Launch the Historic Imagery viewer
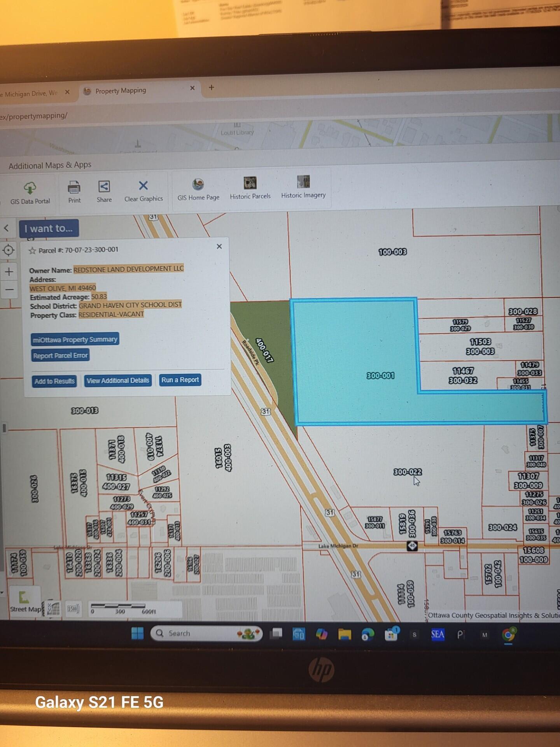 303,187
